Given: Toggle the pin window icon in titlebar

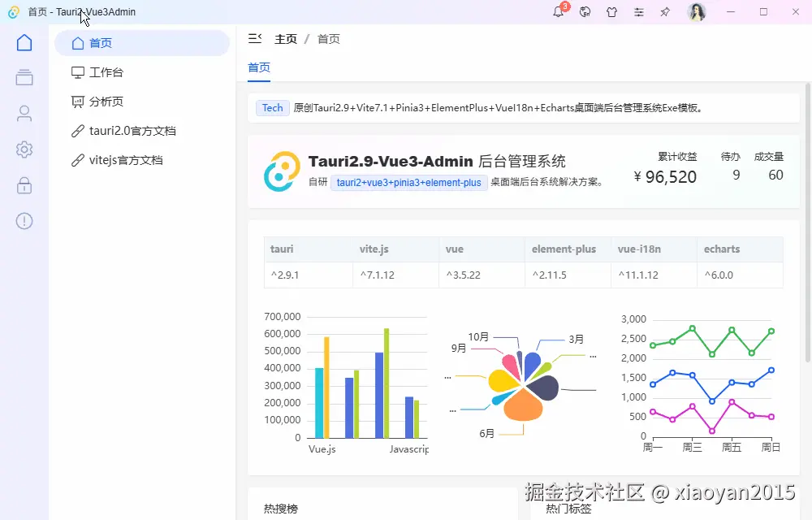Looking at the screenshot, I should [x=664, y=12].
